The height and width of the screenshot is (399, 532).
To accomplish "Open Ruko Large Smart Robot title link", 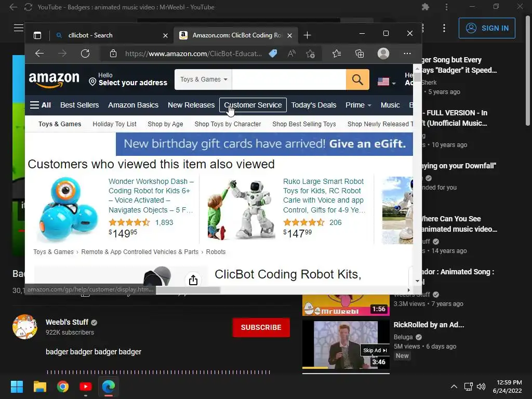I will [x=324, y=195].
